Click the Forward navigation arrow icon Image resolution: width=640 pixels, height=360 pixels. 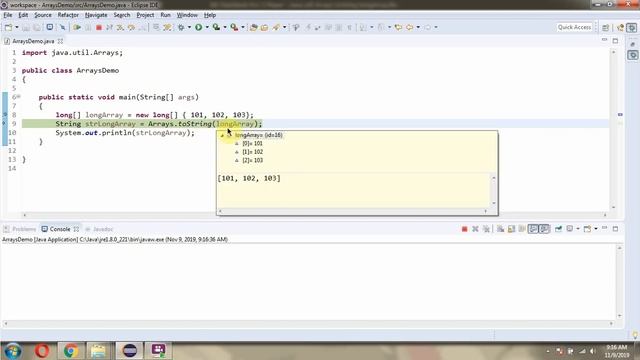tap(427, 27)
